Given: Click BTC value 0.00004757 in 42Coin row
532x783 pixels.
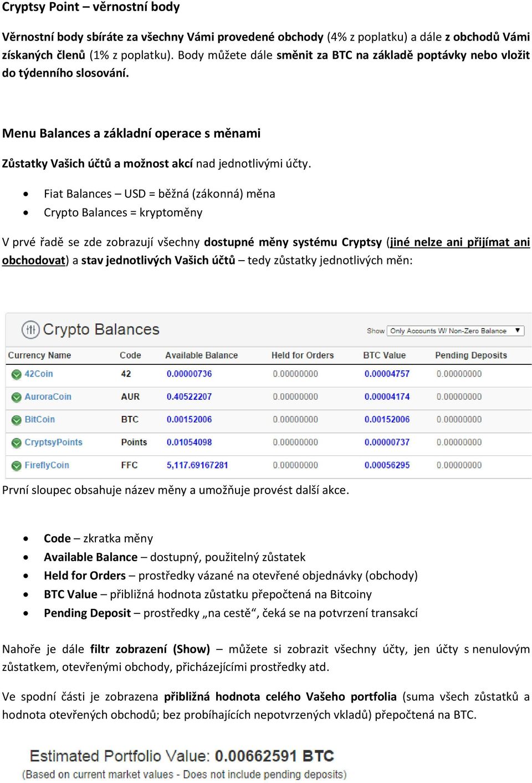Looking at the screenshot, I should click(x=387, y=374).
